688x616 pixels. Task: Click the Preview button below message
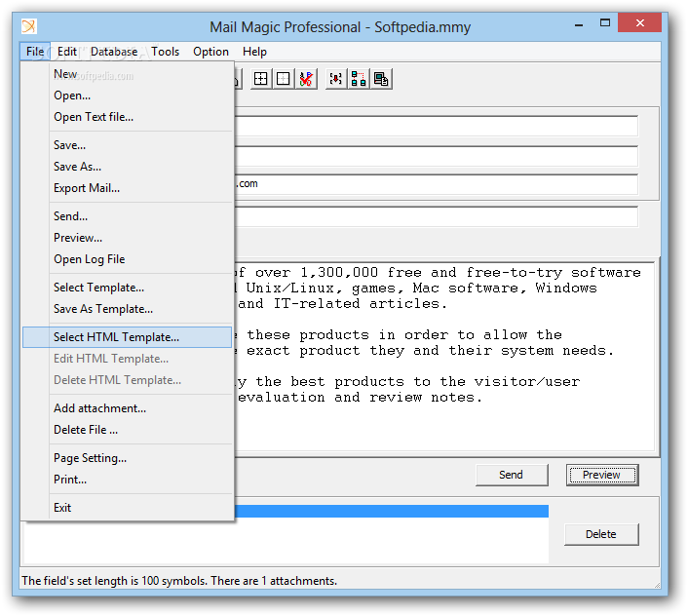[602, 475]
